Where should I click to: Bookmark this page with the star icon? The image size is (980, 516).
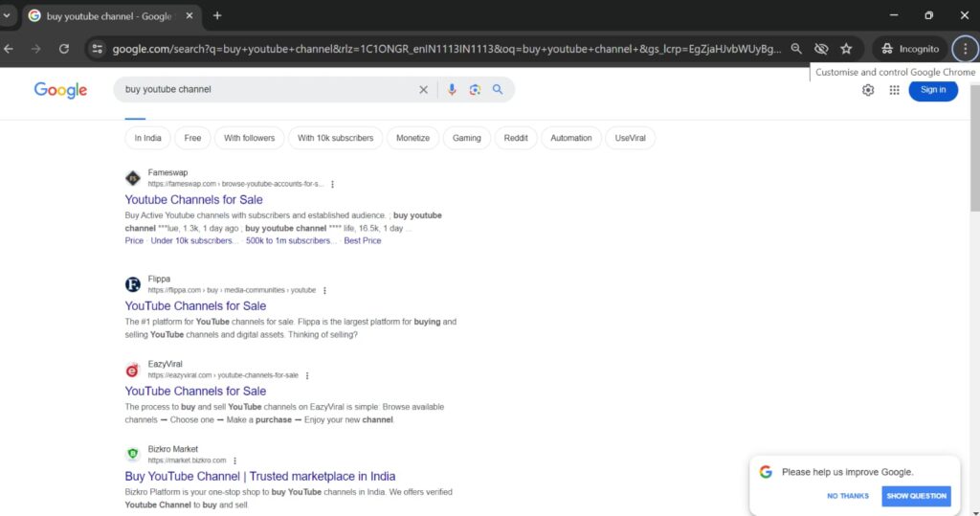click(x=846, y=49)
